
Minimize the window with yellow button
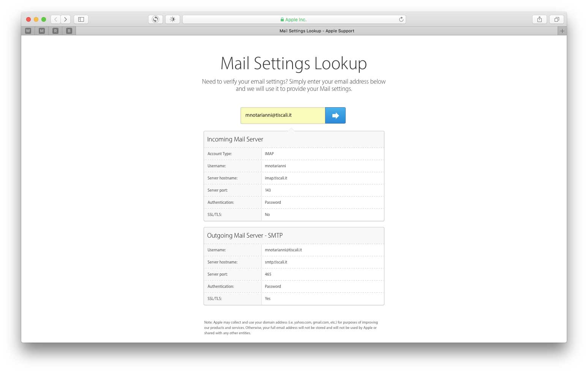click(36, 19)
